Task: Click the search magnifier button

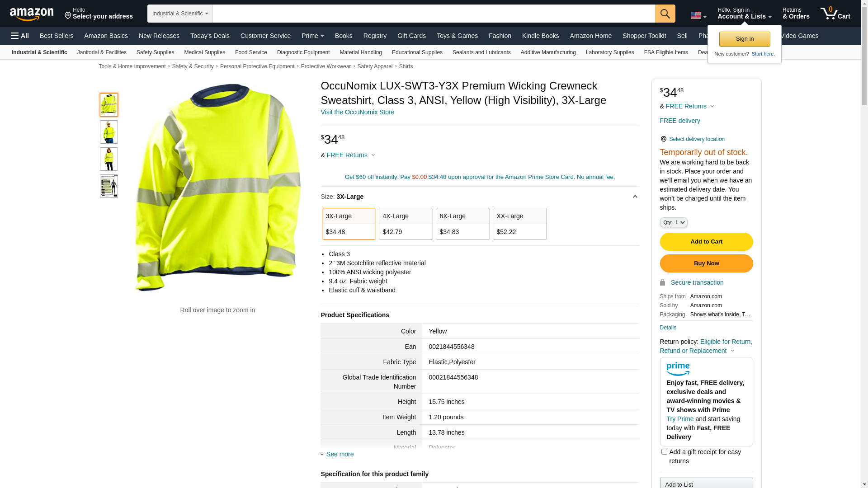Action: 665,14
